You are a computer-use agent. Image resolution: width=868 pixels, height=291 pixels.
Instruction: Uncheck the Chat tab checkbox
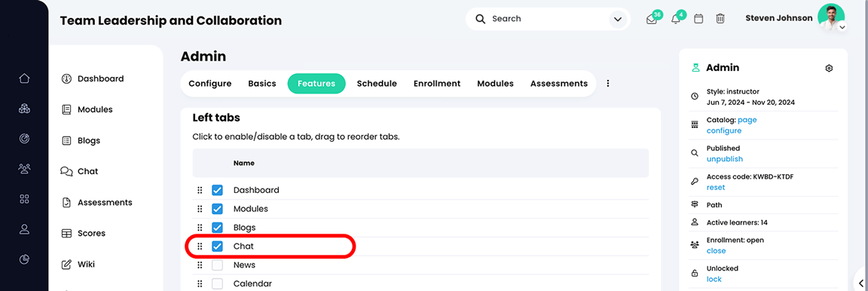tap(217, 247)
